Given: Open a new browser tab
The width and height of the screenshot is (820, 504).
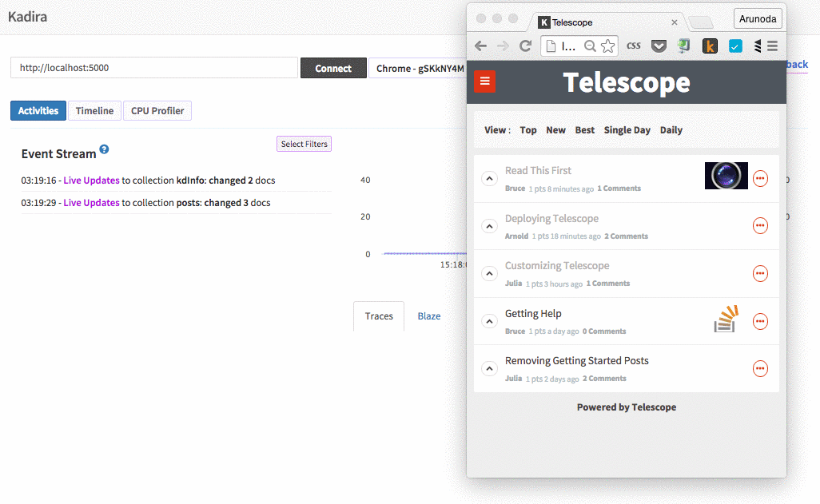Looking at the screenshot, I should coord(701,22).
